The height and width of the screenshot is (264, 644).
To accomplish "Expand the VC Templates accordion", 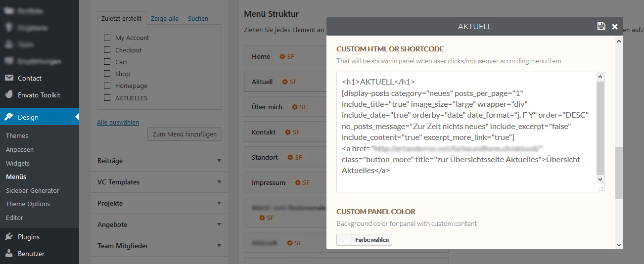I will click(x=219, y=182).
